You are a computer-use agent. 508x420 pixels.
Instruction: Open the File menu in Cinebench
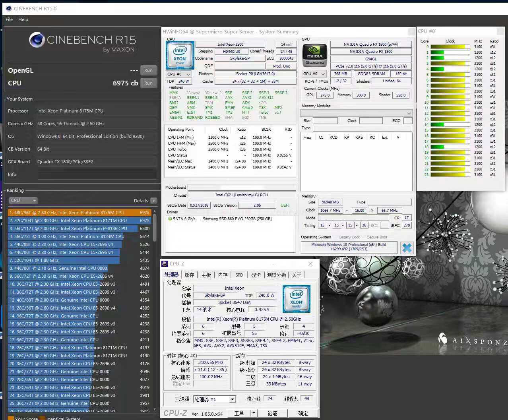pos(9,19)
